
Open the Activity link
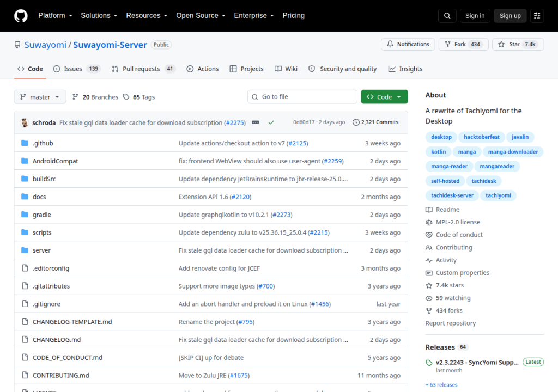pyautogui.click(x=441, y=260)
